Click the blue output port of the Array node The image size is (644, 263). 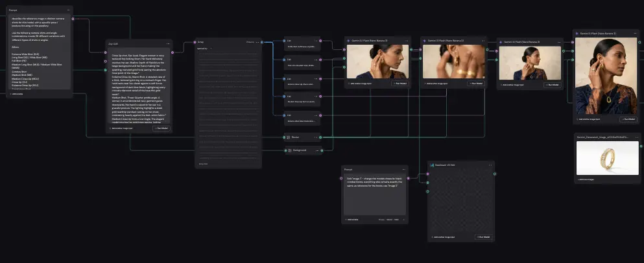tap(261, 42)
